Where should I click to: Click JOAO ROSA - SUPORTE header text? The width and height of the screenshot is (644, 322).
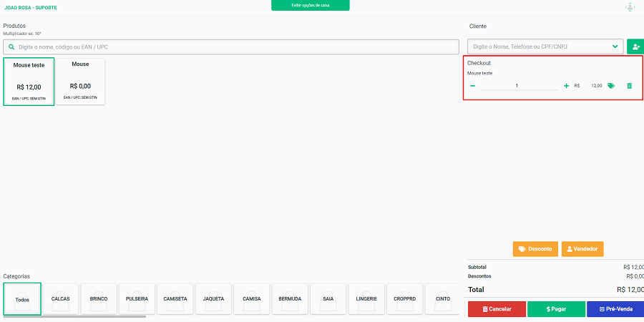click(31, 8)
